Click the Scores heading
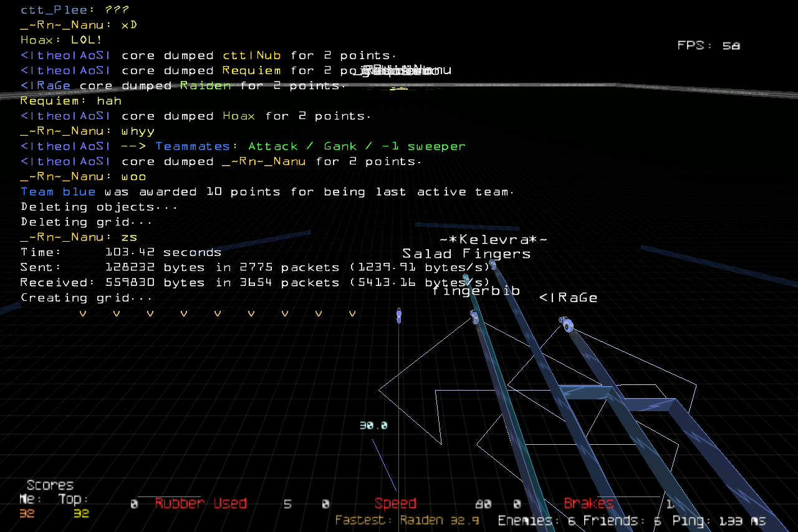The height and width of the screenshot is (532, 798). pos(50,485)
